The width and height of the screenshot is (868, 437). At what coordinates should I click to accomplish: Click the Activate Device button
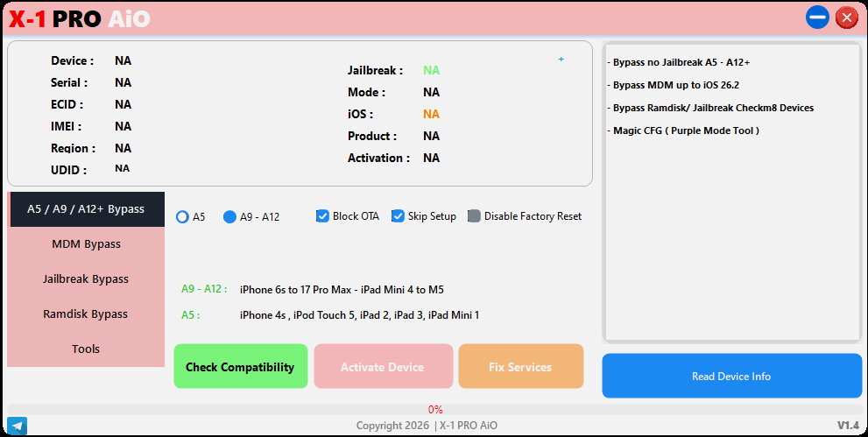coord(383,366)
